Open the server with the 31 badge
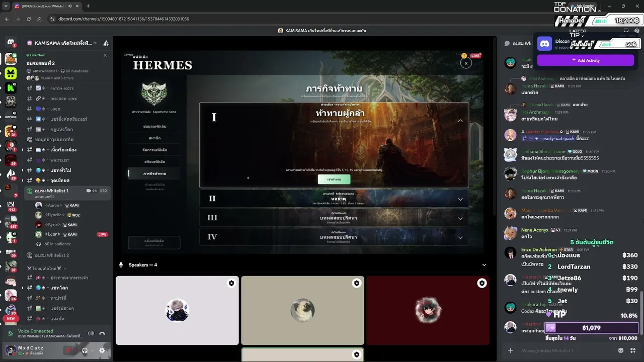 11,132
